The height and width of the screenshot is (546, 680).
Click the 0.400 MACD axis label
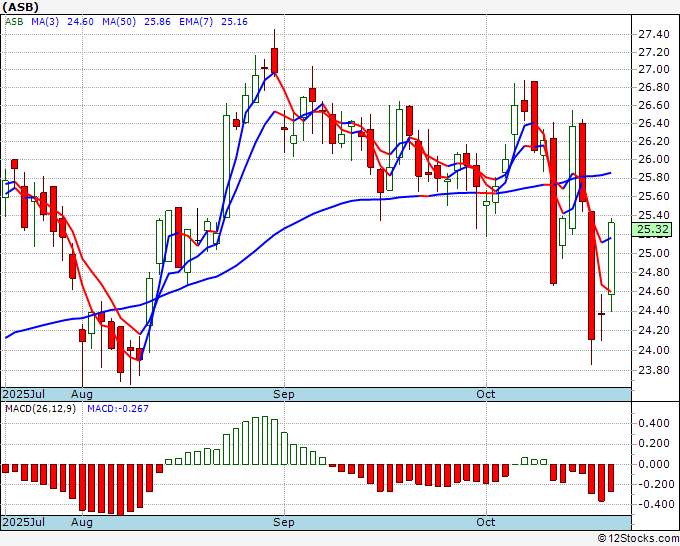point(654,423)
